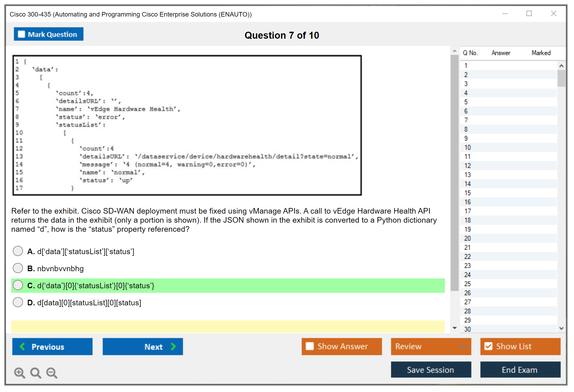
Task: Click the reset zoom magnifier icon
Action: (x=36, y=373)
